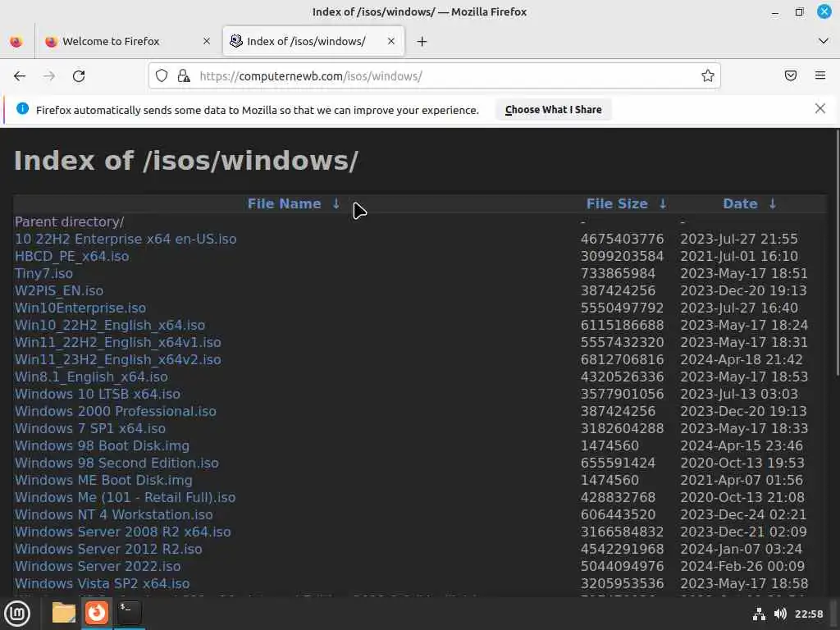Open a new tab
Viewport: 840px width, 630px height.
tap(422, 41)
